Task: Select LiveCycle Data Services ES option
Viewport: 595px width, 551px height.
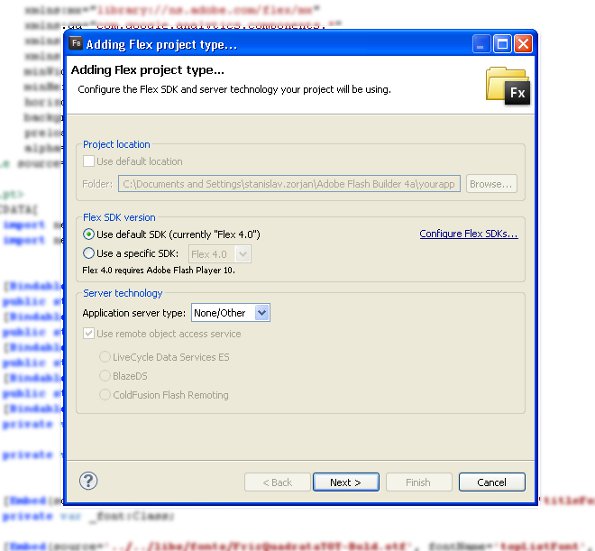Action: click(105, 357)
